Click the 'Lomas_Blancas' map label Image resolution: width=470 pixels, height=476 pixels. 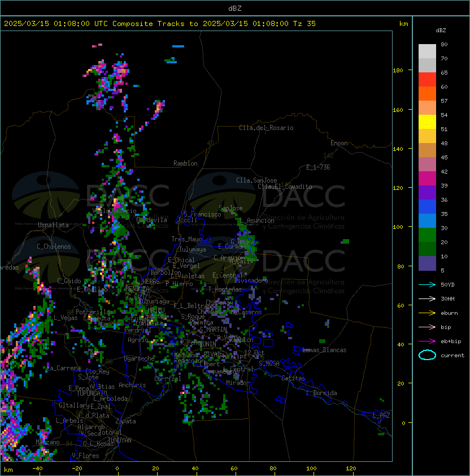(x=324, y=350)
